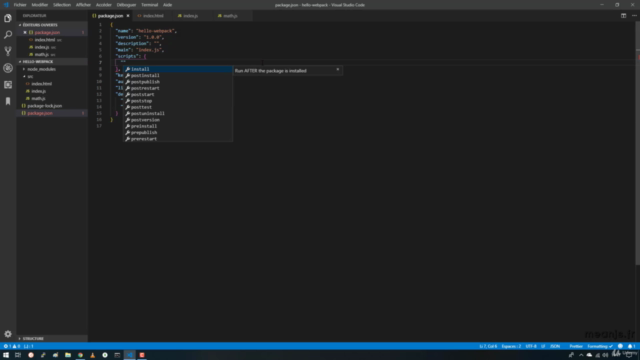Open Windows Start menu
The width and height of the screenshot is (640, 360).
pos(6,355)
